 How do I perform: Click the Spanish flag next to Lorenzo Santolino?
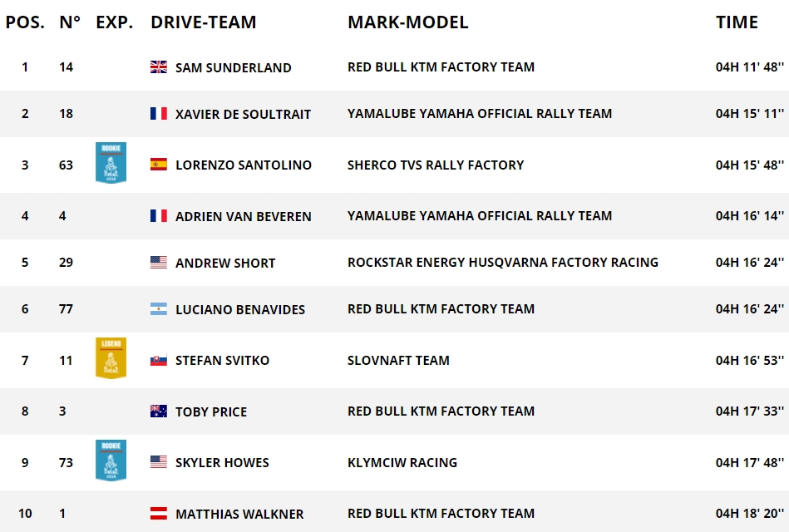click(158, 165)
